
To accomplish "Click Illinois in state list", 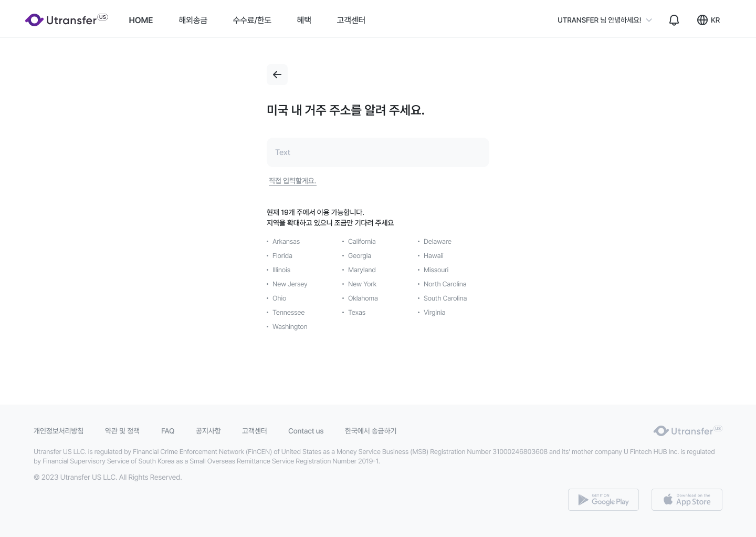I will click(x=281, y=270).
